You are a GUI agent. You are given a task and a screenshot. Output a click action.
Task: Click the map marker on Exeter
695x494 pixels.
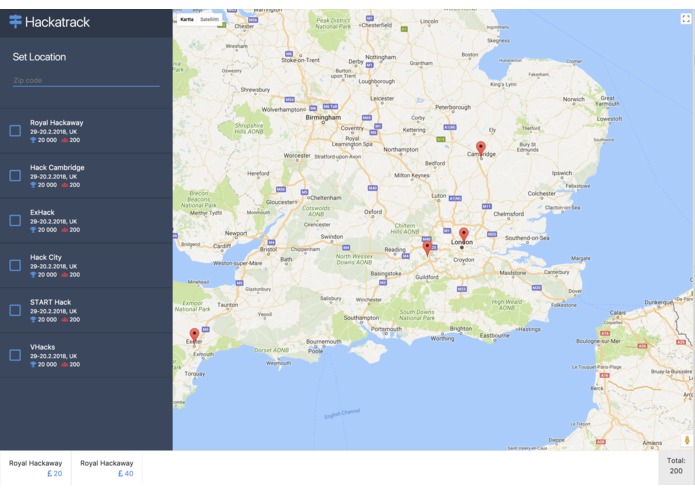pyautogui.click(x=194, y=335)
